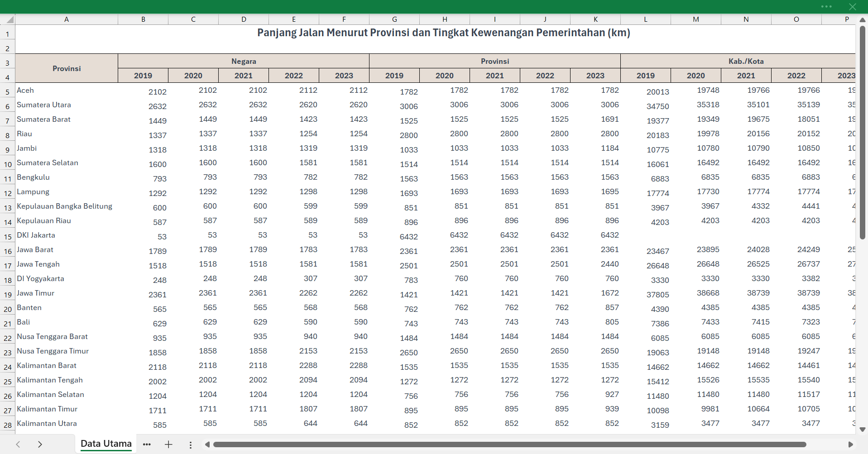Click the vertical scrollbar thumb
This screenshot has width=868, height=454.
coord(863,133)
